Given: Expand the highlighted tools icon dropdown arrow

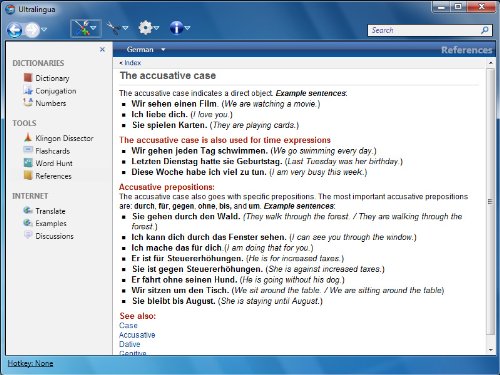Looking at the screenshot, I should tap(94, 28).
